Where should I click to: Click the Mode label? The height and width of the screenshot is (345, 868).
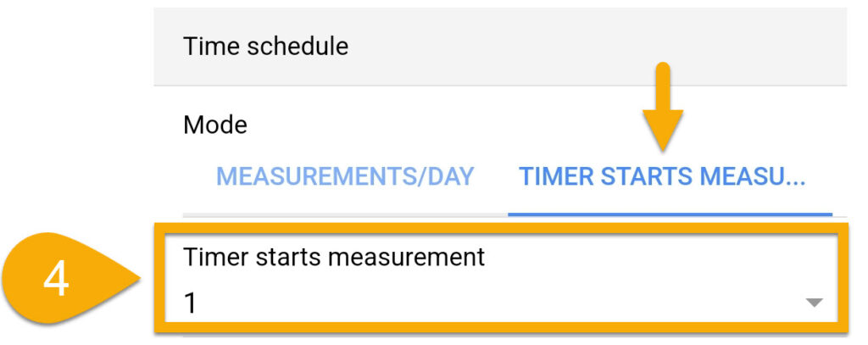coord(214,125)
